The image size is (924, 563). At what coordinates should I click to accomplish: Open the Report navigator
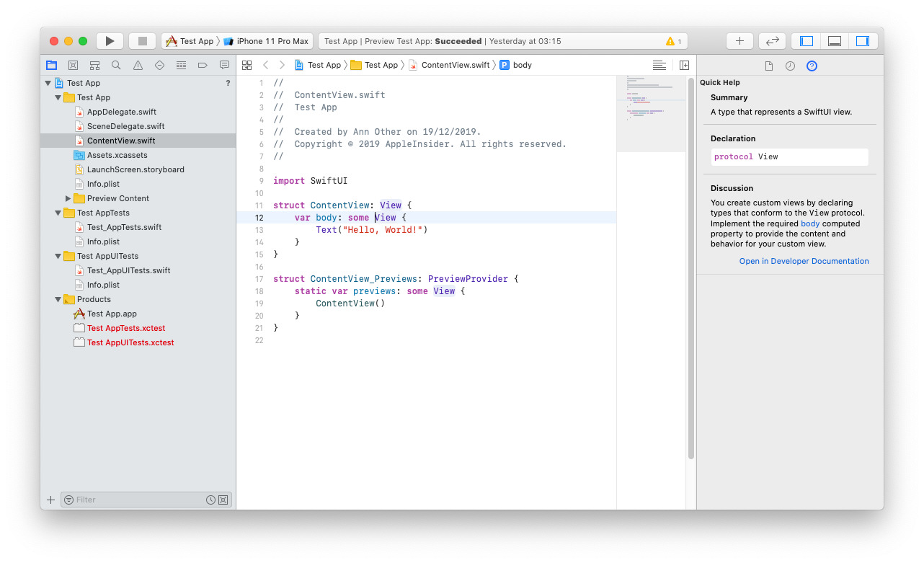point(224,65)
